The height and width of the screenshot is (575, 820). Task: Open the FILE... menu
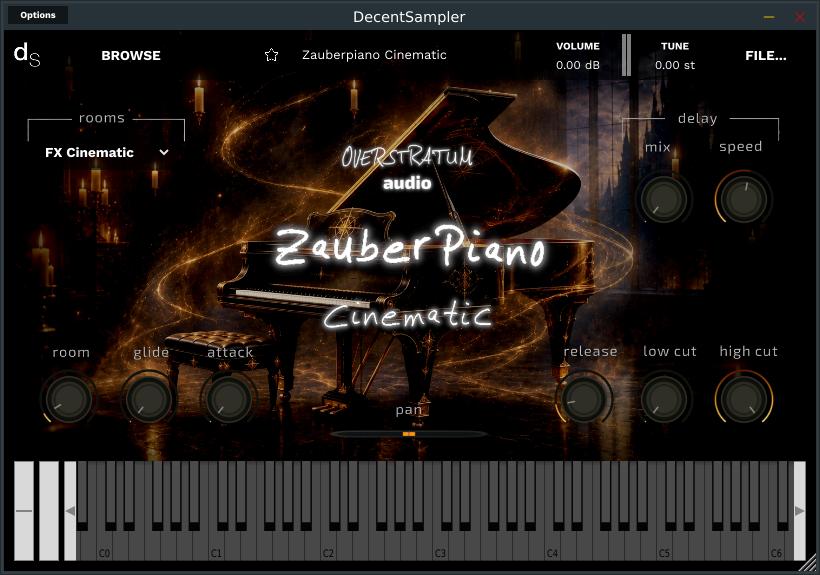[x=766, y=55]
